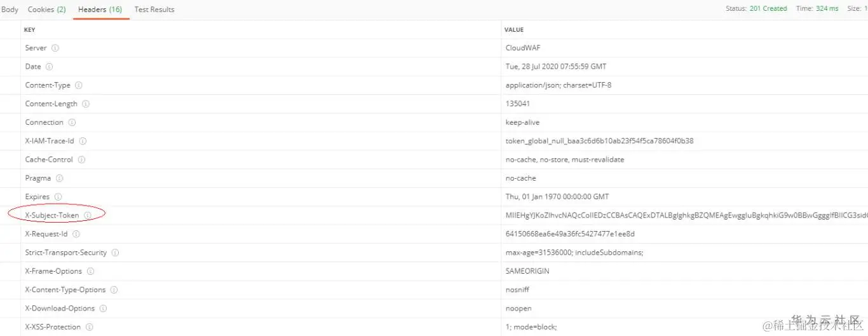The width and height of the screenshot is (868, 336).
Task: Click the info icon beside Date header
Action: [x=49, y=66]
